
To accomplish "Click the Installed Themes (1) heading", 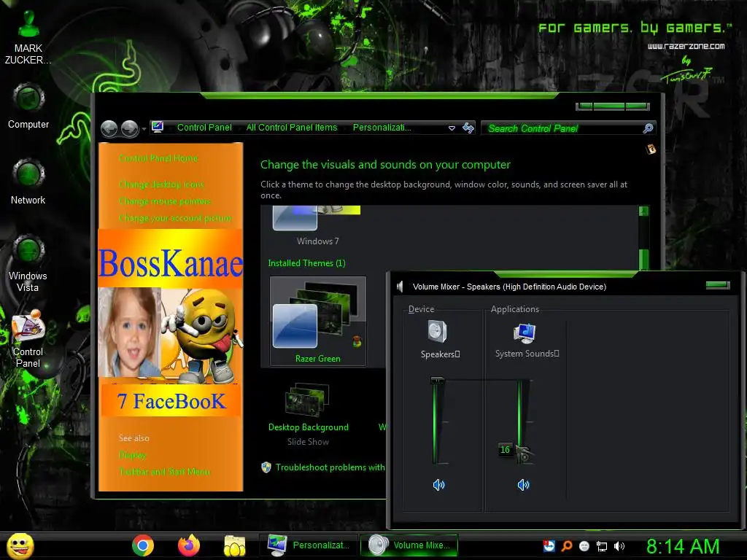I will click(x=307, y=263).
